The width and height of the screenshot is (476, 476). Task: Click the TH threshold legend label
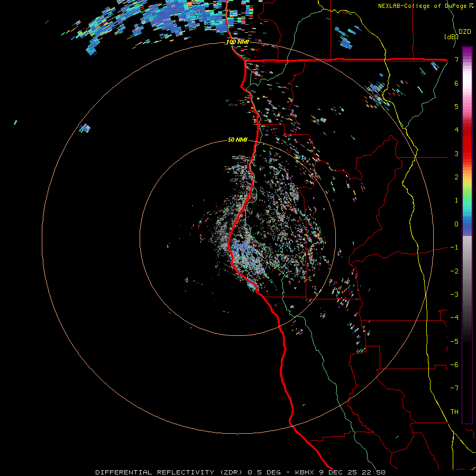(x=454, y=412)
